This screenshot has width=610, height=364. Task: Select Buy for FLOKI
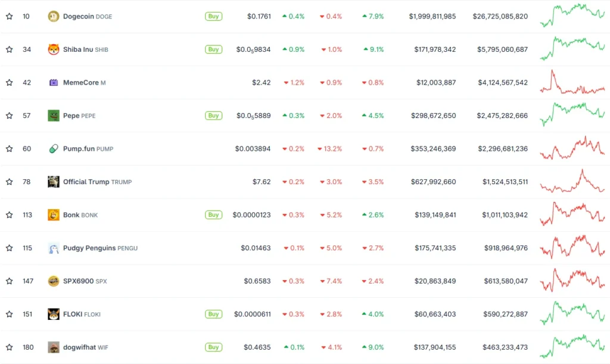pos(214,314)
